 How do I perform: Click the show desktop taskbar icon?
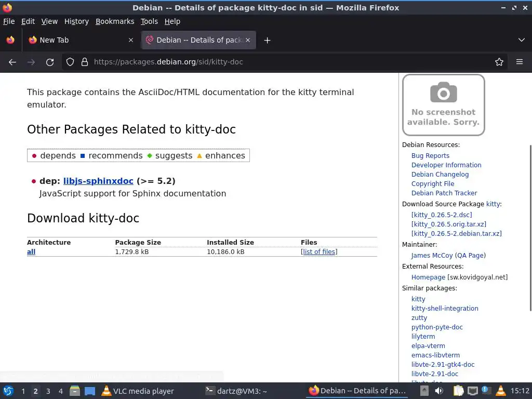pyautogui.click(x=90, y=391)
